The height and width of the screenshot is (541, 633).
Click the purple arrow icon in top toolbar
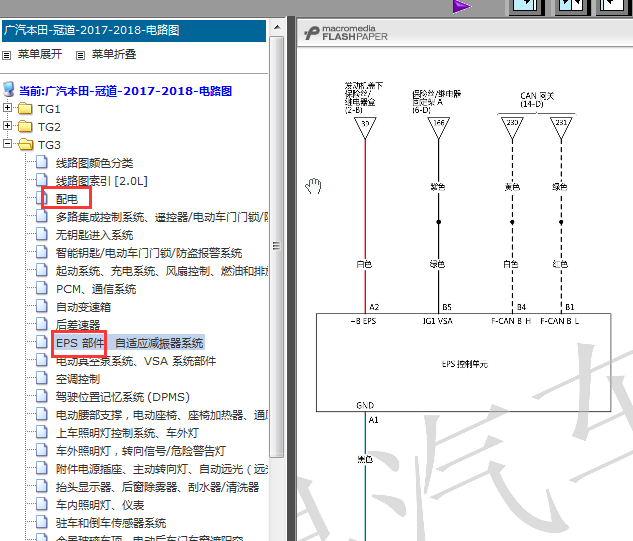(x=462, y=6)
